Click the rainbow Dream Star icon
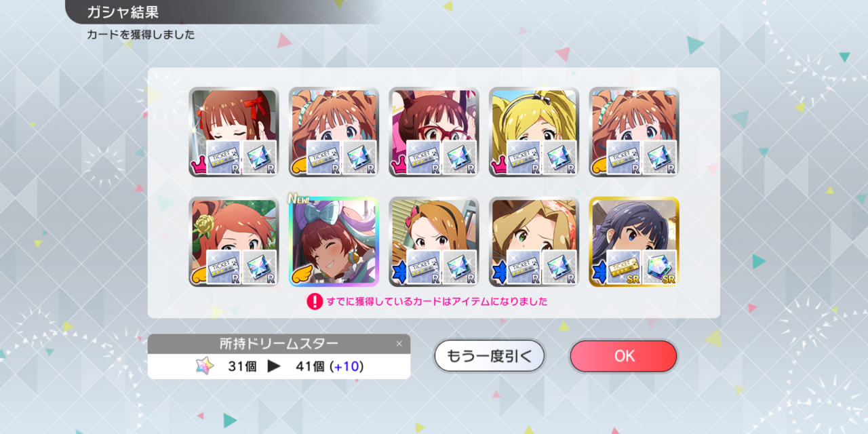The height and width of the screenshot is (434, 868). (x=204, y=366)
